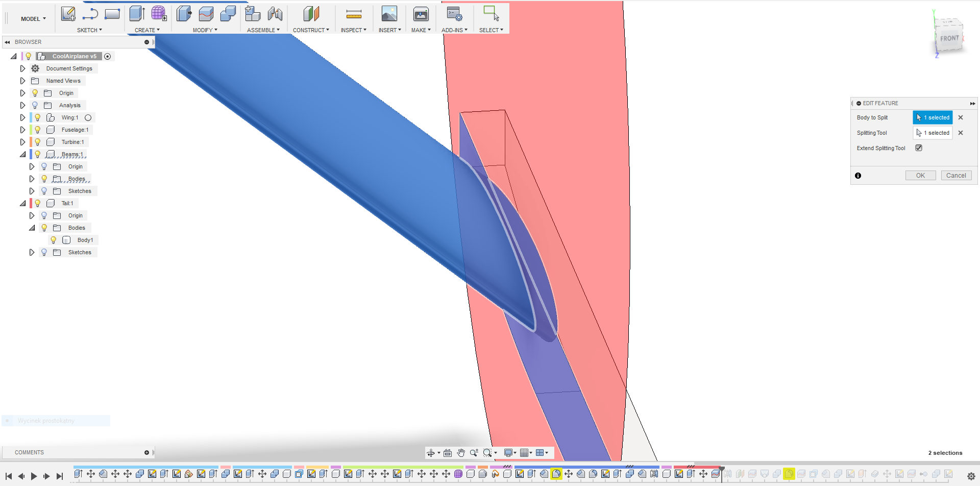Open the MODEL workspace dropdown
Screen dimensions: 980x486
pyautogui.click(x=33, y=19)
